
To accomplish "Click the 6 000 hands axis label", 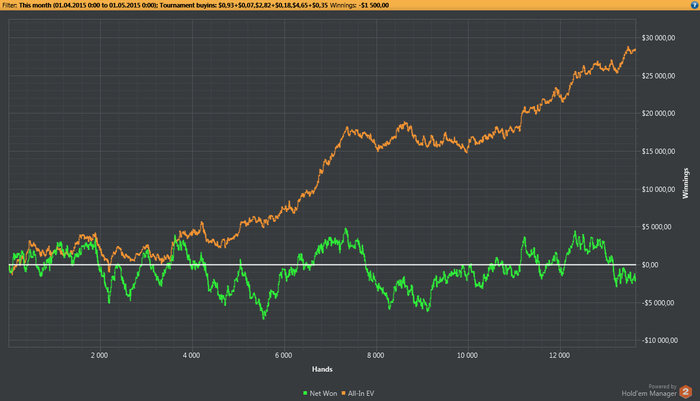I will (x=283, y=355).
